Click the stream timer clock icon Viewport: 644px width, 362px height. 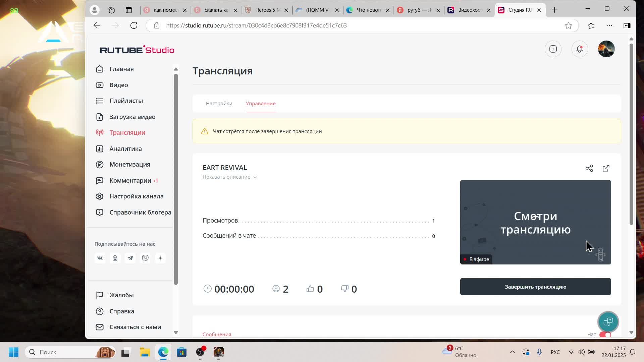tap(208, 289)
